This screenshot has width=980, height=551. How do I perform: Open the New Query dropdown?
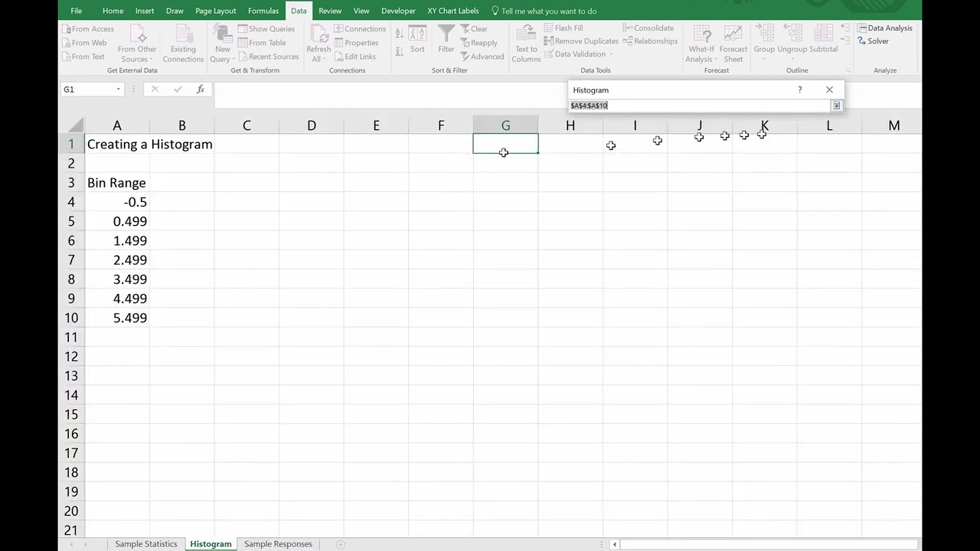pyautogui.click(x=222, y=44)
